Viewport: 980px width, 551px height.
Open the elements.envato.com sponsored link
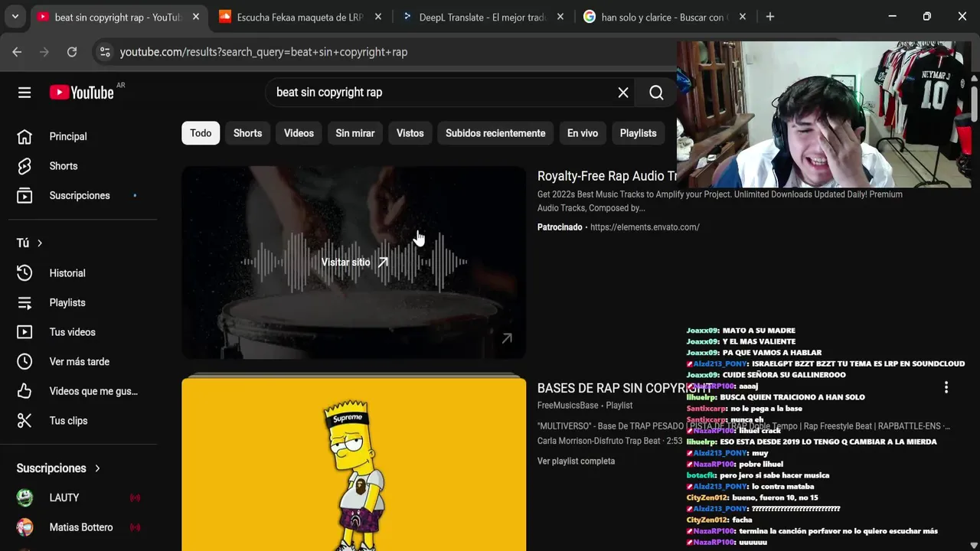point(645,227)
